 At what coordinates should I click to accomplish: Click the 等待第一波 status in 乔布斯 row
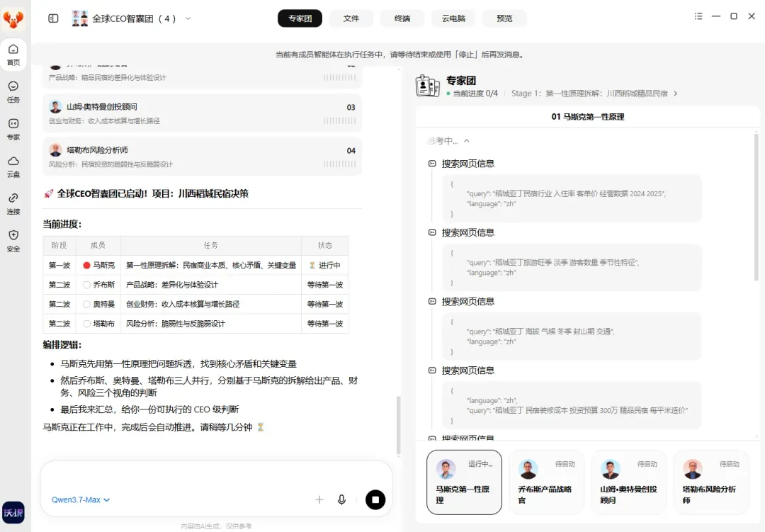pos(325,285)
